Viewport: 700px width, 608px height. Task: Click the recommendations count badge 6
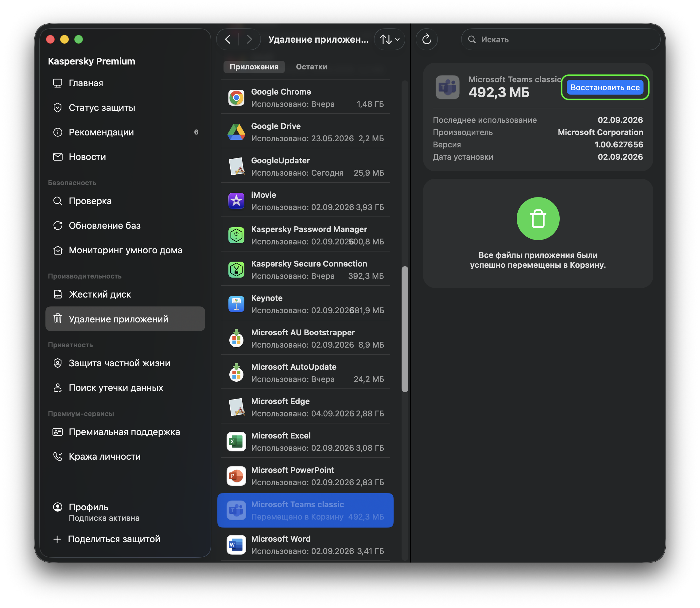[x=196, y=132]
